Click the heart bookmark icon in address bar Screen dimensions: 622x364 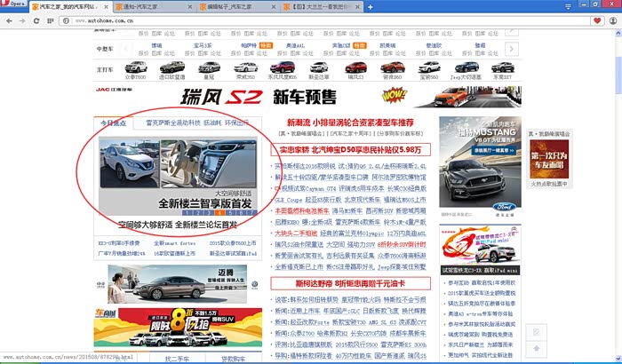595,20
